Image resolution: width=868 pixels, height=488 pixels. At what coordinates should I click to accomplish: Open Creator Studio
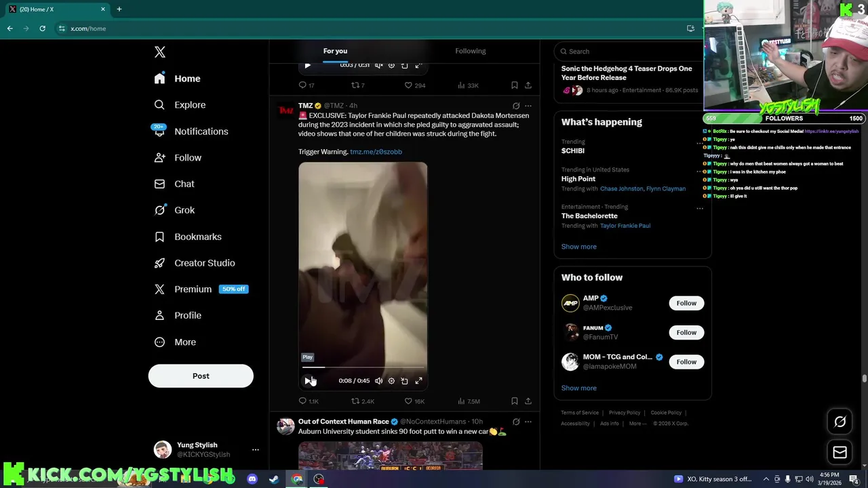[195, 263]
